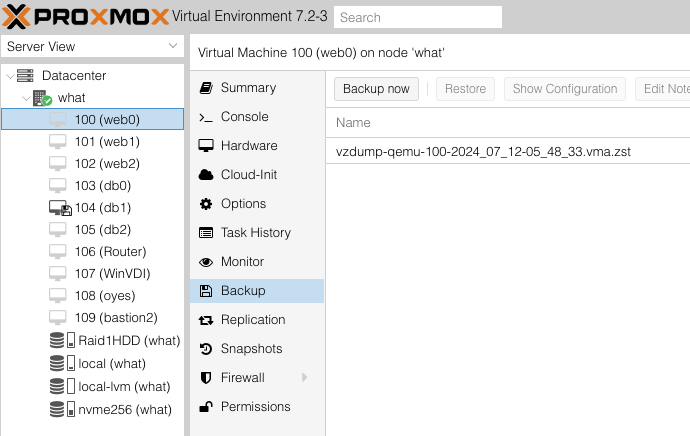Click the Backup floppy disk icon
Screen dimensions: 690x436
click(x=206, y=291)
